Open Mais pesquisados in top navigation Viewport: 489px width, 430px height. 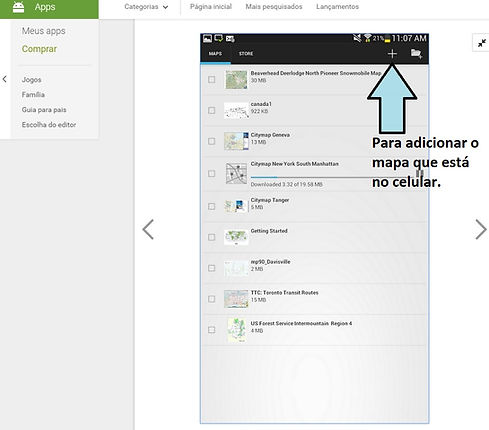pos(274,7)
